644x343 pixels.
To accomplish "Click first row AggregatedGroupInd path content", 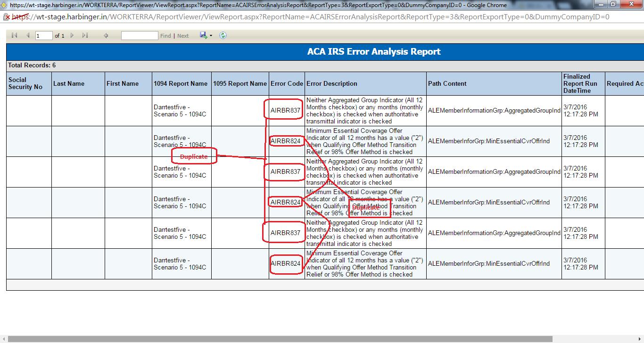I will pyautogui.click(x=494, y=111).
